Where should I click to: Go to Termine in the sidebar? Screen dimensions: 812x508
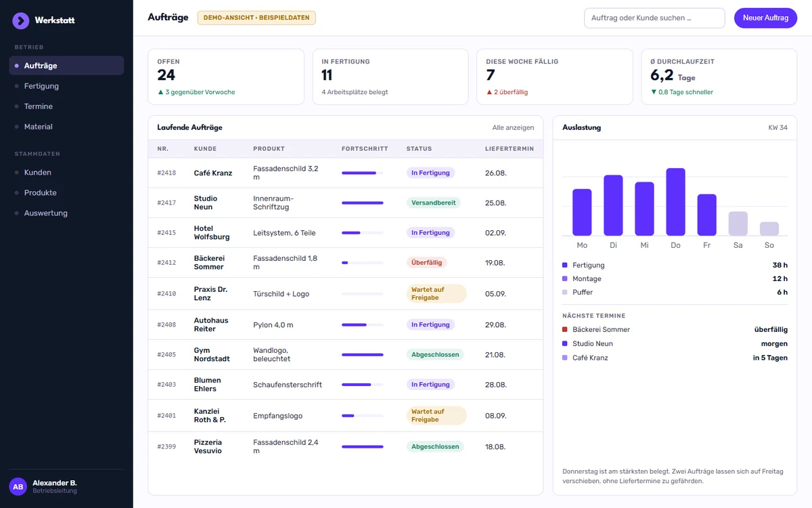pos(66,106)
